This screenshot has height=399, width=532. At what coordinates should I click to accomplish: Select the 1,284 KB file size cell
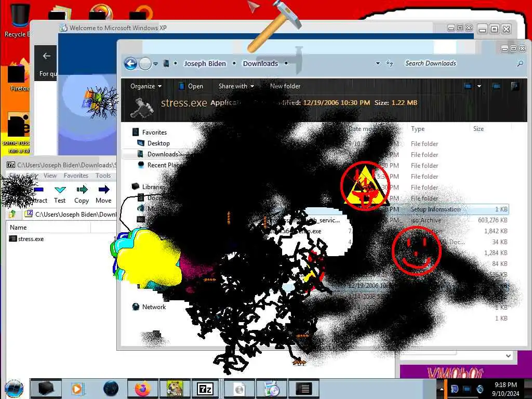(x=496, y=253)
